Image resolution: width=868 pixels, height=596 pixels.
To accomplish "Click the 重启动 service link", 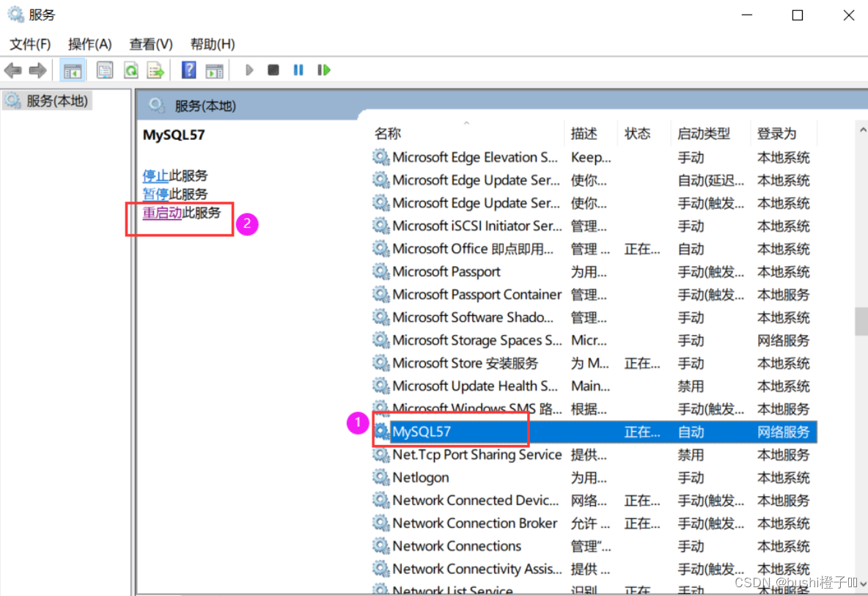I will (162, 213).
